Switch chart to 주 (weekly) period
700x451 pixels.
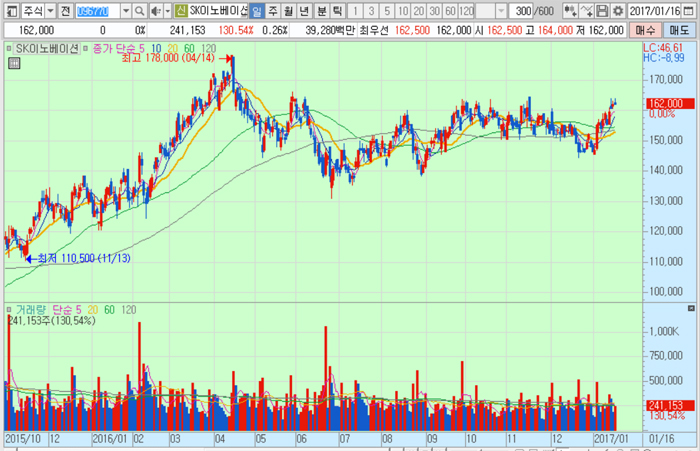[x=273, y=10]
